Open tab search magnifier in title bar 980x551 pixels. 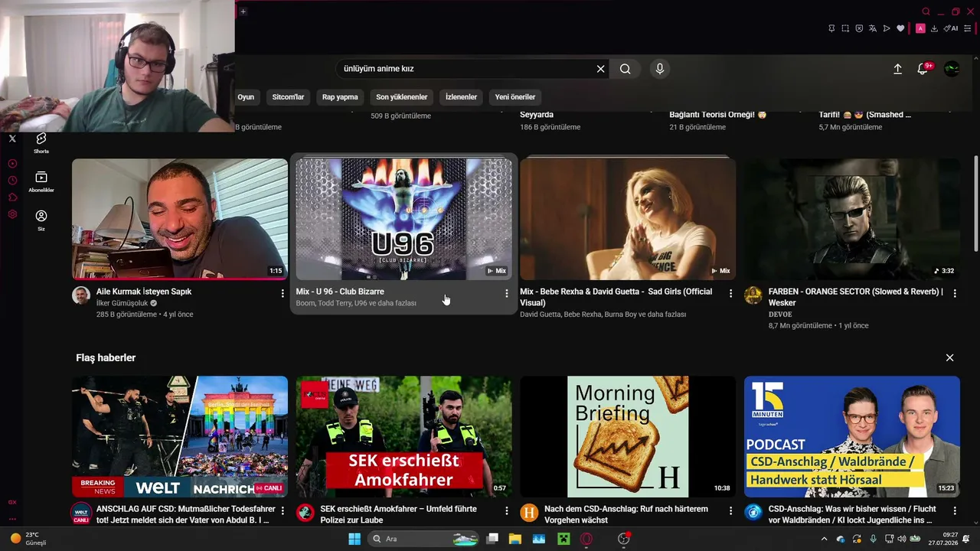tap(926, 11)
